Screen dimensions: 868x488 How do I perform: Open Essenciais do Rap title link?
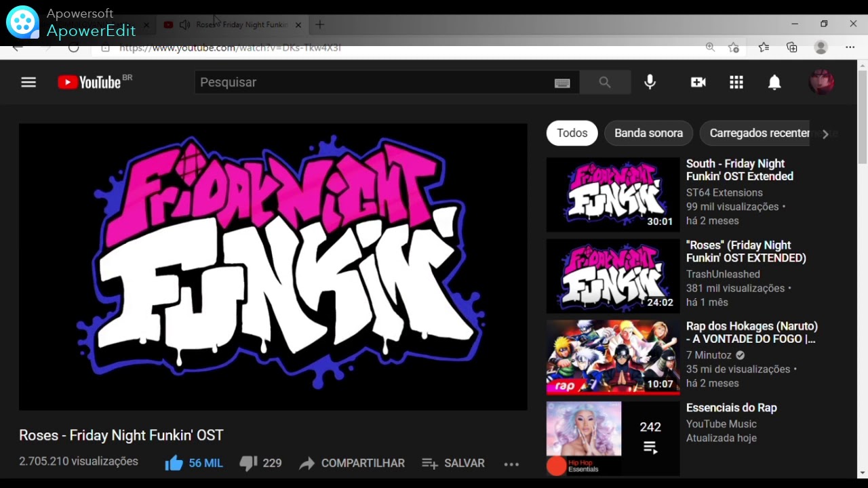[x=732, y=407]
